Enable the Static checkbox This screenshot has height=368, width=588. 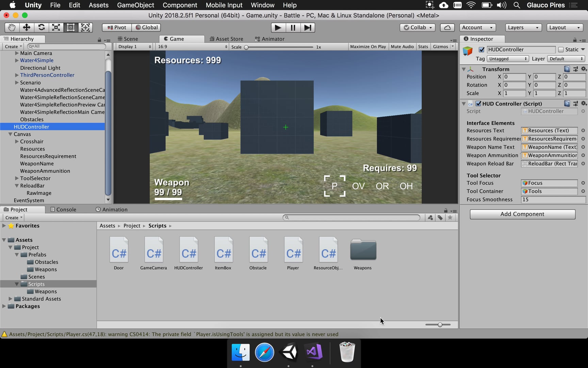561,50
